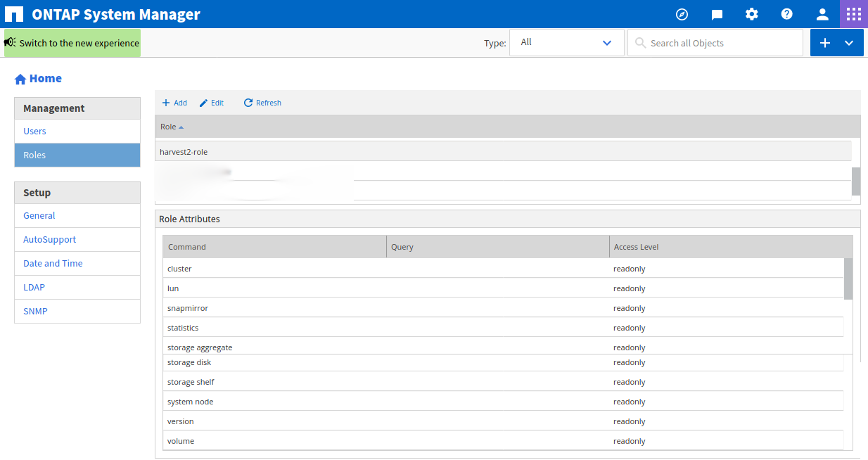The width and height of the screenshot is (868, 460).
Task: Select Users under Management
Action: pyautogui.click(x=34, y=131)
